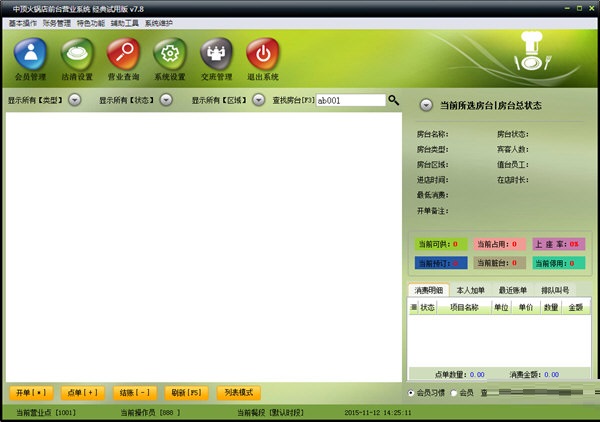Viewport: 600px width, 422px height.
Task: Click the tan 当前脏台 status block
Action: (x=499, y=263)
